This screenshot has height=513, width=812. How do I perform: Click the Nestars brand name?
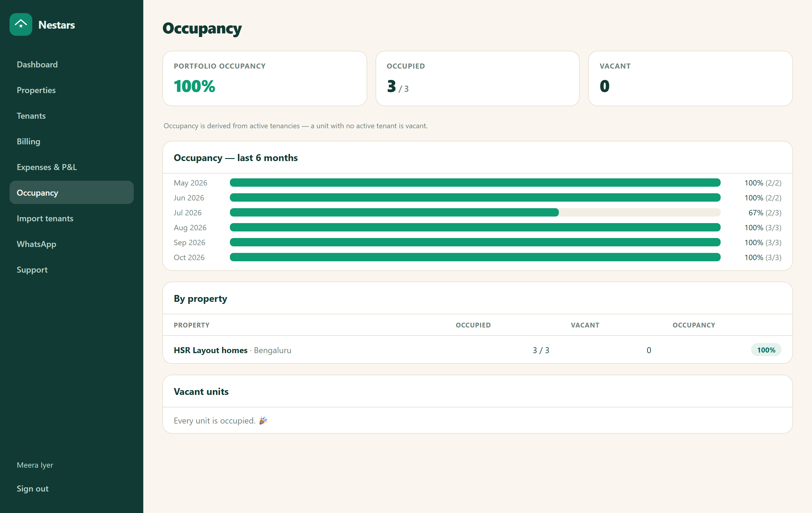pos(57,25)
